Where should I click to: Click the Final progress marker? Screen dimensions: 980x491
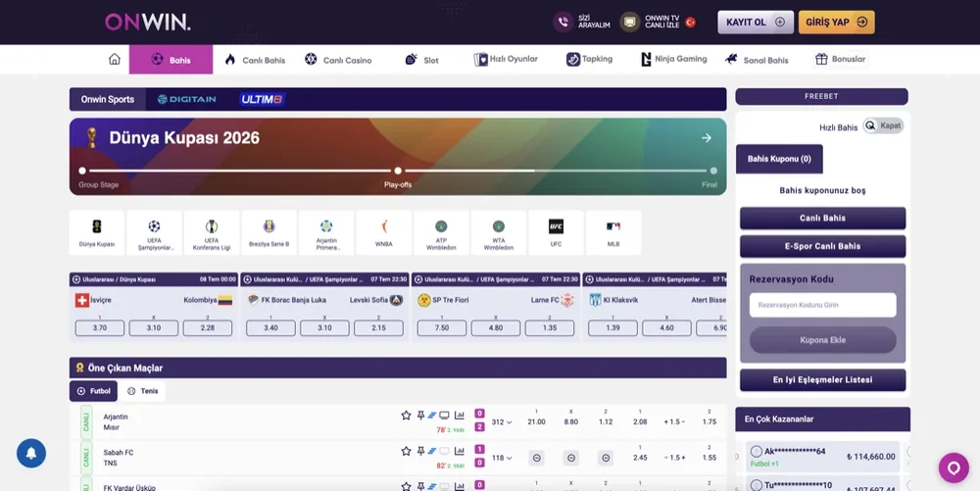tap(713, 171)
